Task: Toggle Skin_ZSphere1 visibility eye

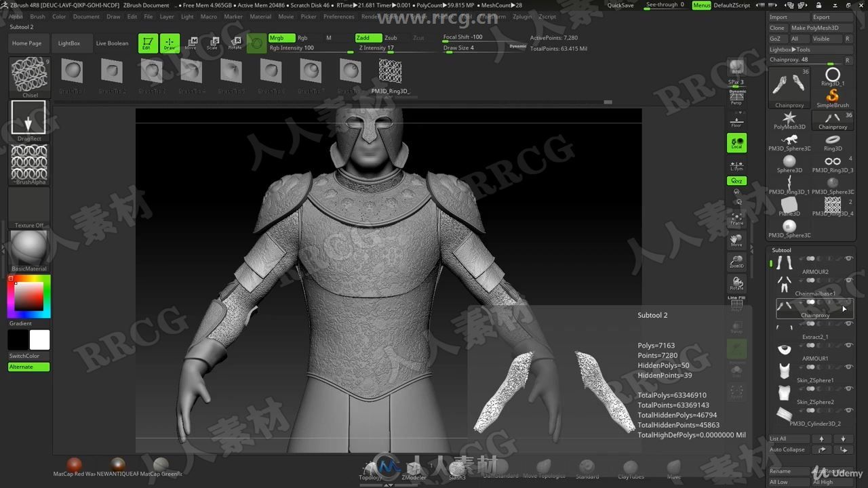Action: [848, 367]
